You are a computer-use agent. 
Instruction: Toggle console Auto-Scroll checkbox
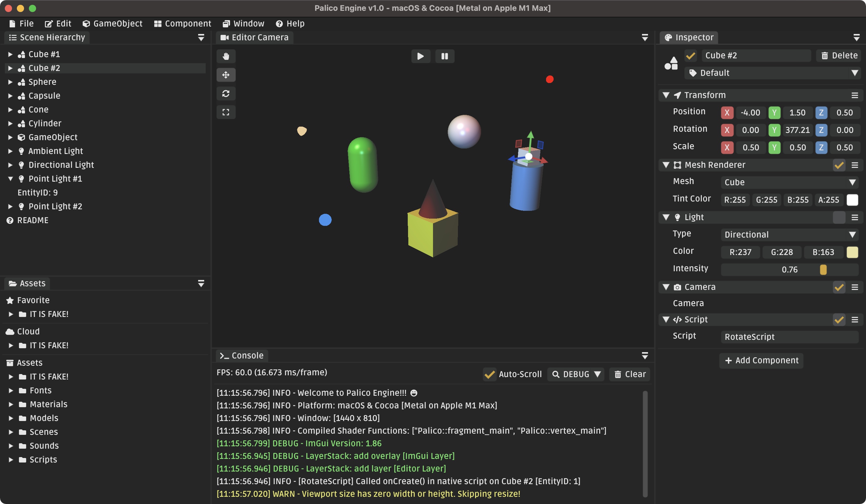pos(489,374)
